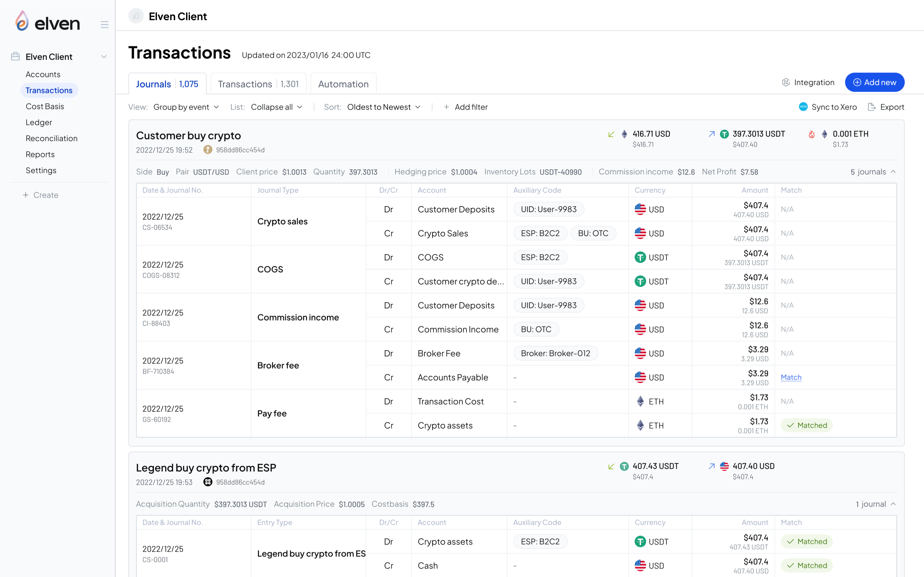Open the Group by event view dropdown
This screenshot has height=577, width=924.
[x=186, y=107]
